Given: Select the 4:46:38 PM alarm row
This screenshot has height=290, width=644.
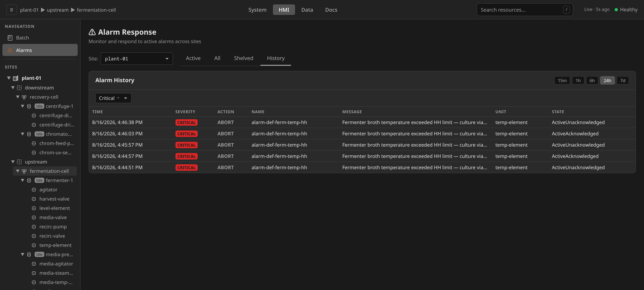Looking at the screenshot, I should tap(362, 122).
